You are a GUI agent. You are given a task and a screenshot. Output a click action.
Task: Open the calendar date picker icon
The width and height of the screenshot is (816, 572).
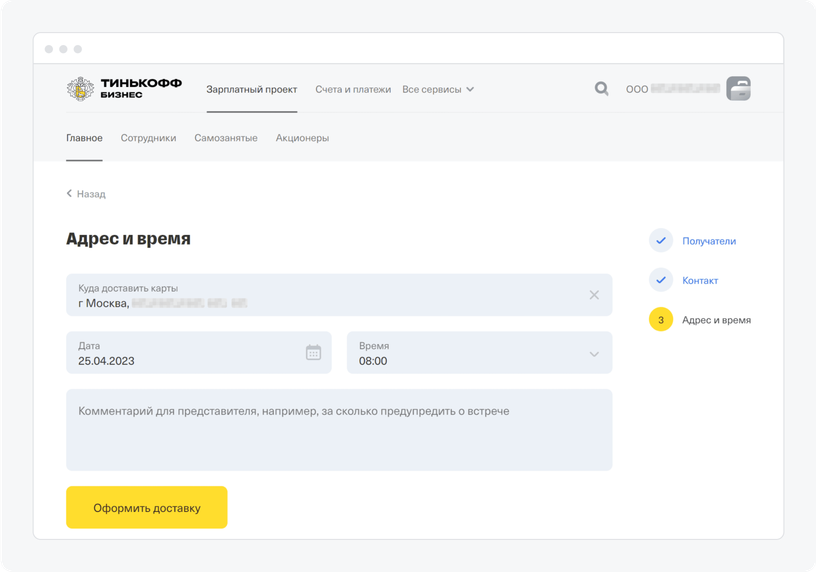(313, 352)
